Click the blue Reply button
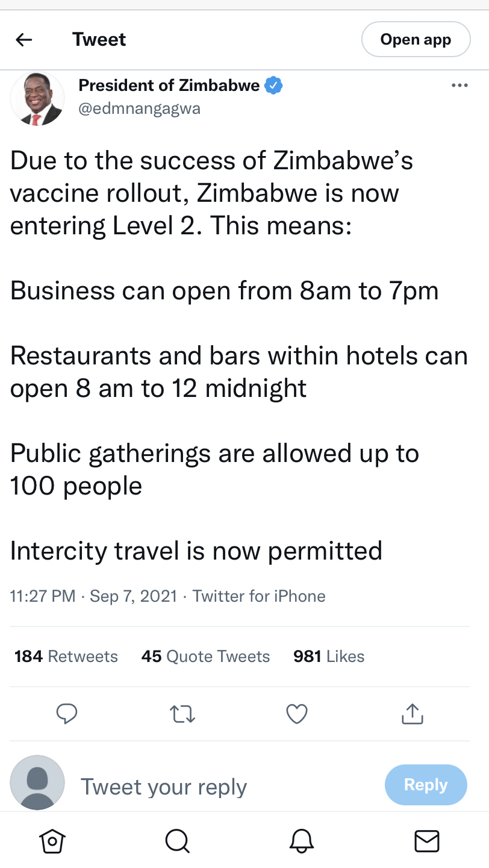 click(426, 785)
